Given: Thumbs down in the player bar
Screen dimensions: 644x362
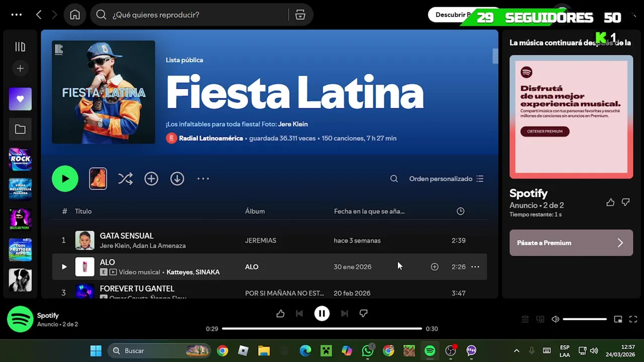Looking at the screenshot, I should tap(363, 314).
